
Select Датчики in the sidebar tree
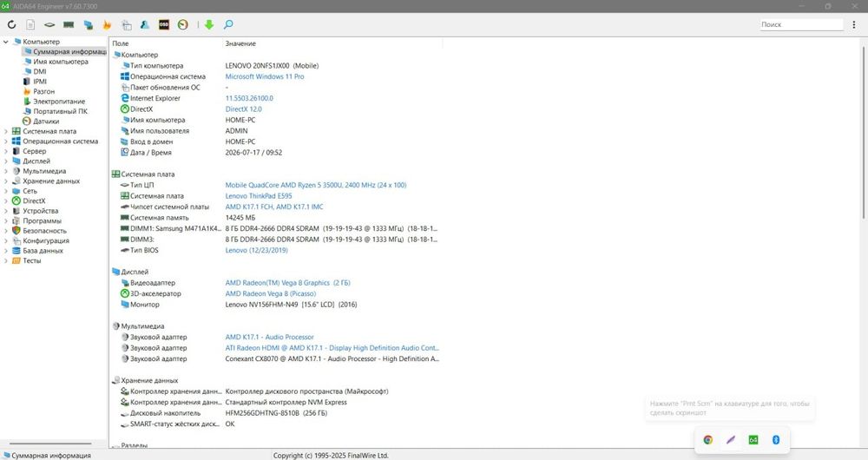pyautogui.click(x=46, y=122)
